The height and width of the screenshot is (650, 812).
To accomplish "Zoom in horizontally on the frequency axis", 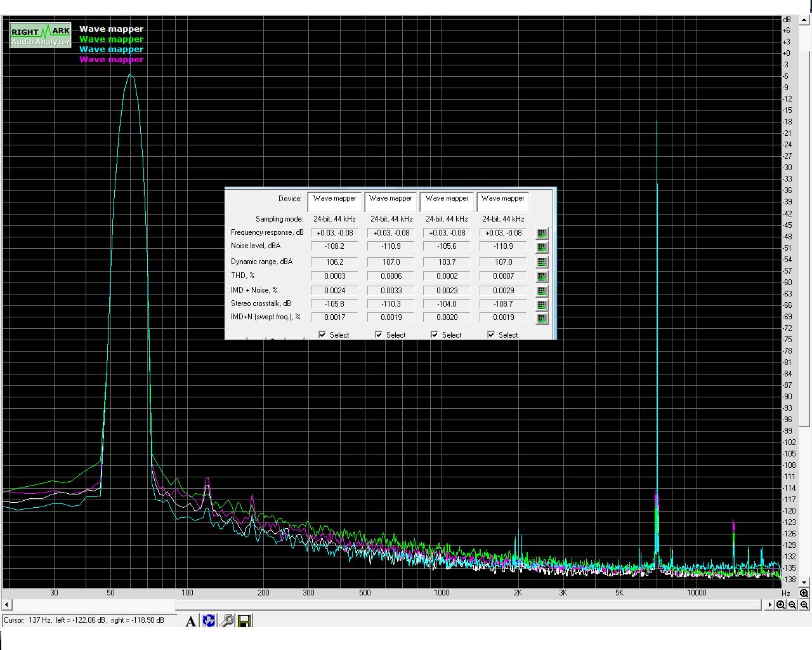I will (x=781, y=605).
